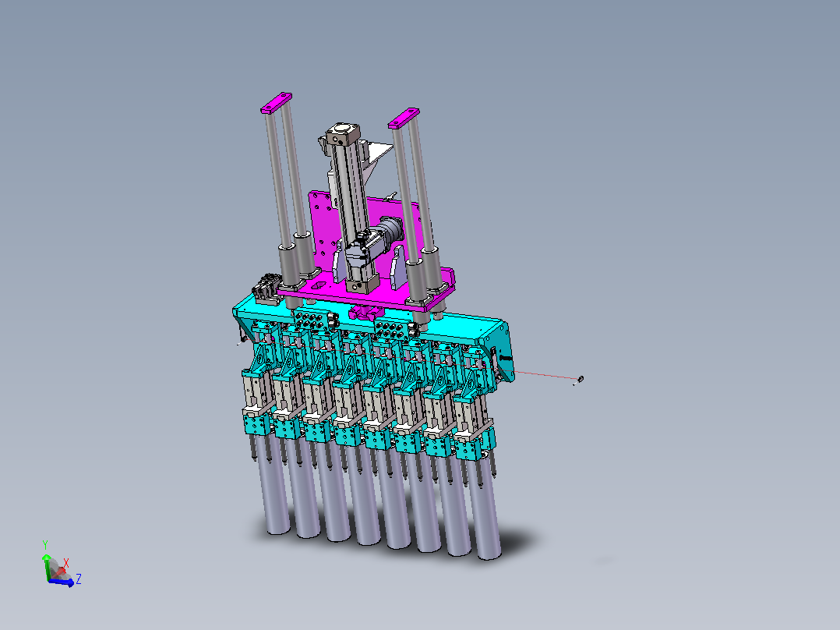Select the detached screw at the red line's end

click(577, 380)
